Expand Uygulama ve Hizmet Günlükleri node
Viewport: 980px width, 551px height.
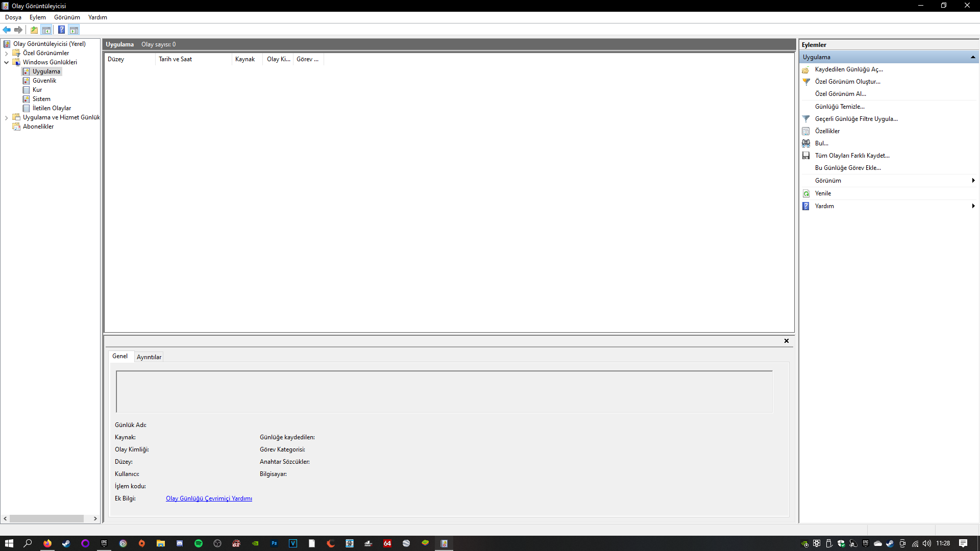click(6, 117)
